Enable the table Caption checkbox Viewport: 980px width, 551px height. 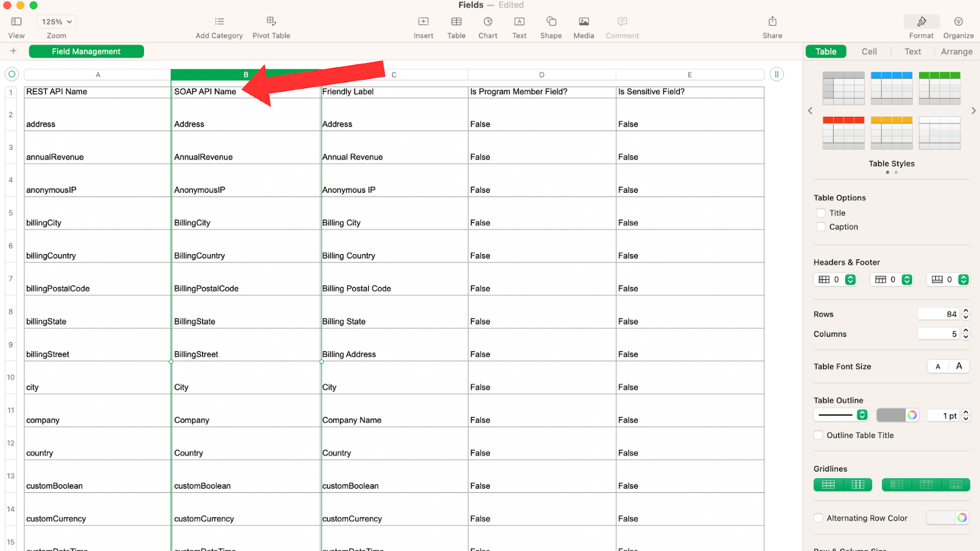[x=821, y=227]
